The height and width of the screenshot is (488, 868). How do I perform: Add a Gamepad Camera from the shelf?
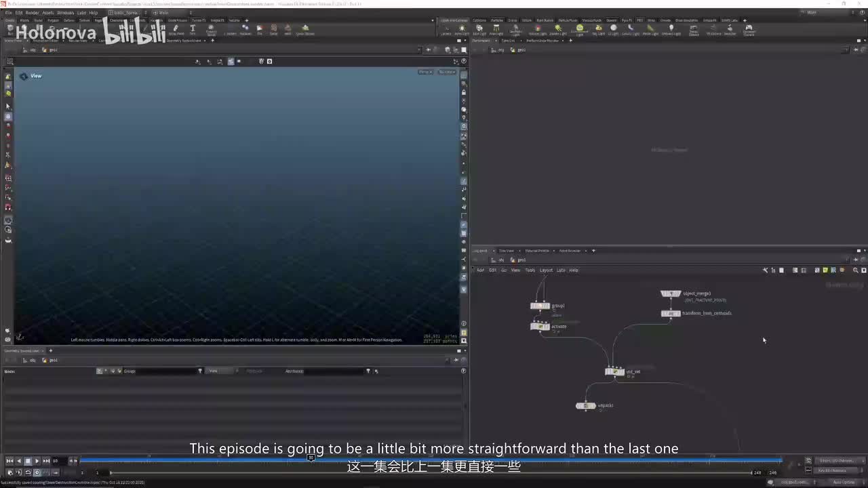[749, 30]
